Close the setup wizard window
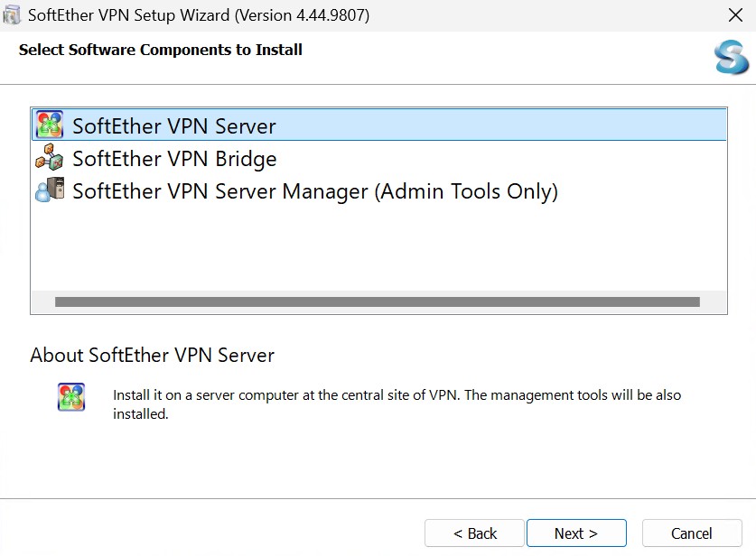 tap(734, 15)
